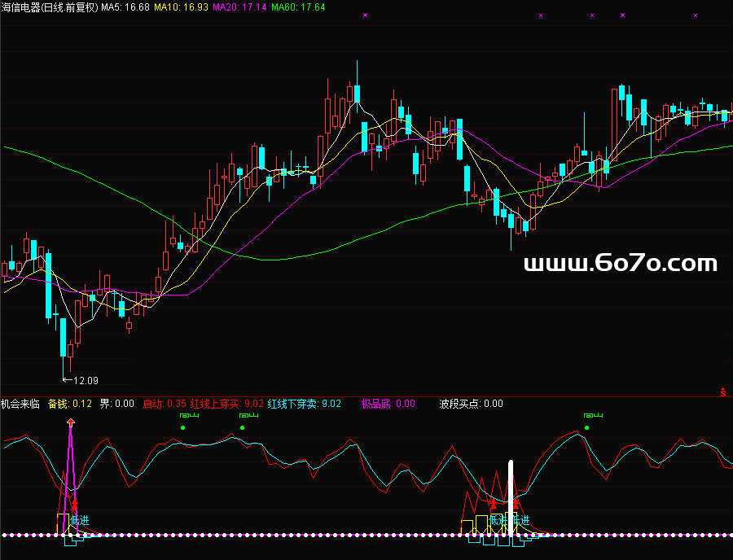Click the tall white bar in indicator panel
Screen dimensions: 733x560
511,497
